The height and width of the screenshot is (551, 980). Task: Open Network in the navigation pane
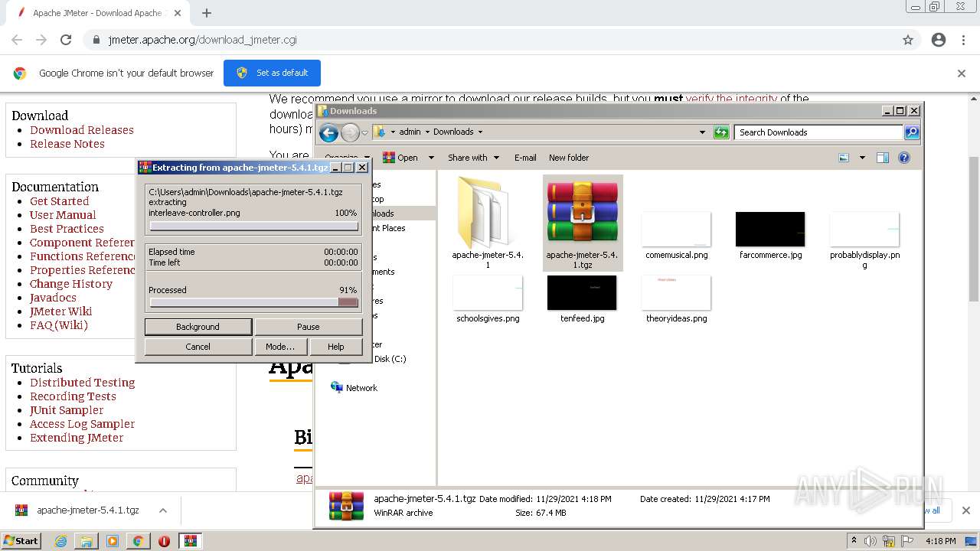click(x=361, y=388)
